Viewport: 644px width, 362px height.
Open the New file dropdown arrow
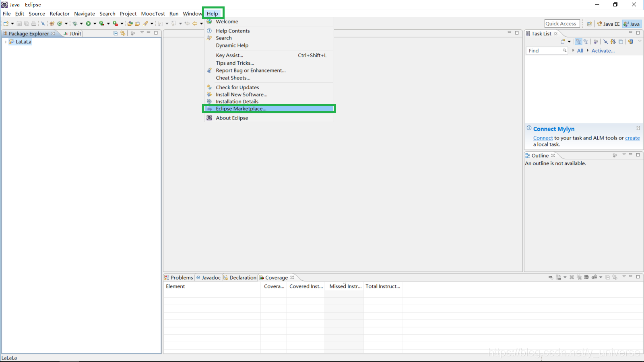12,24
